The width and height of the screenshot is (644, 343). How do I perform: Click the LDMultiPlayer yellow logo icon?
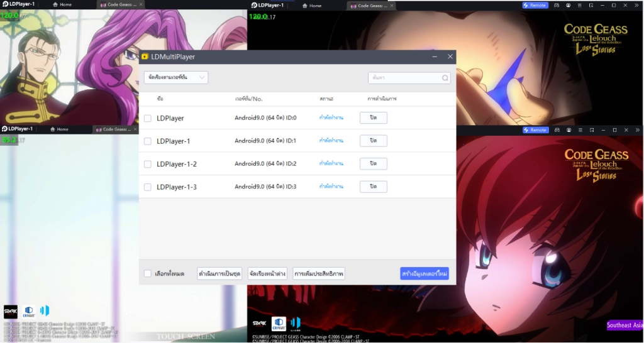(x=145, y=57)
